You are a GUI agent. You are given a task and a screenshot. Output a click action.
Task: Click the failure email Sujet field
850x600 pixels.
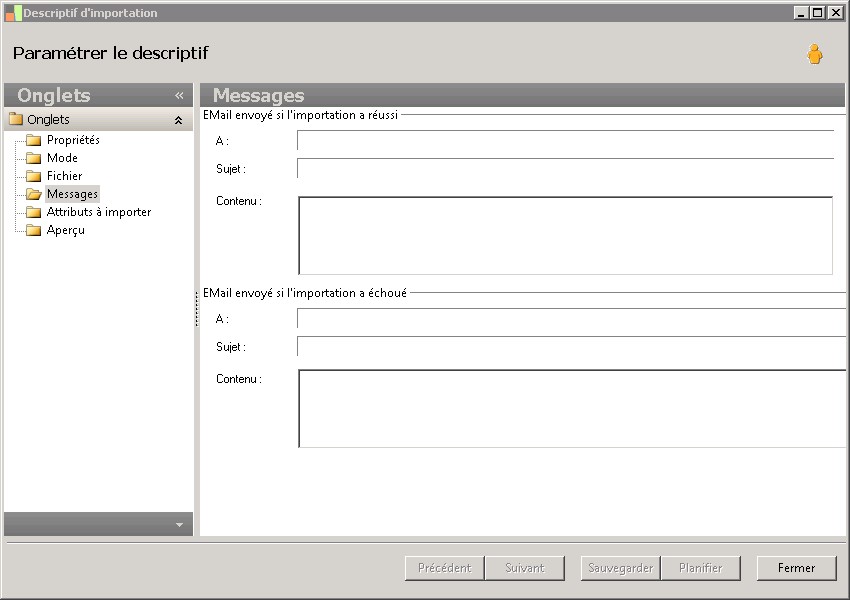(570, 347)
